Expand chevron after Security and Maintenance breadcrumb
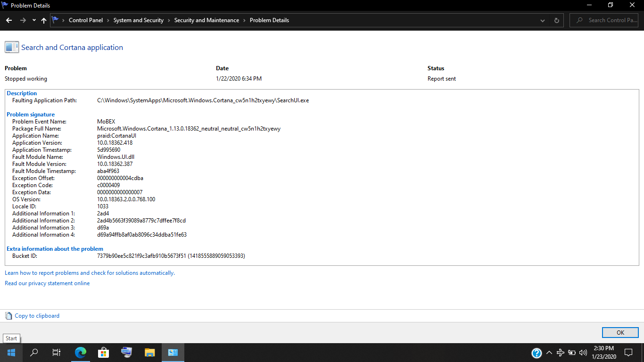The image size is (644, 362). click(244, 20)
